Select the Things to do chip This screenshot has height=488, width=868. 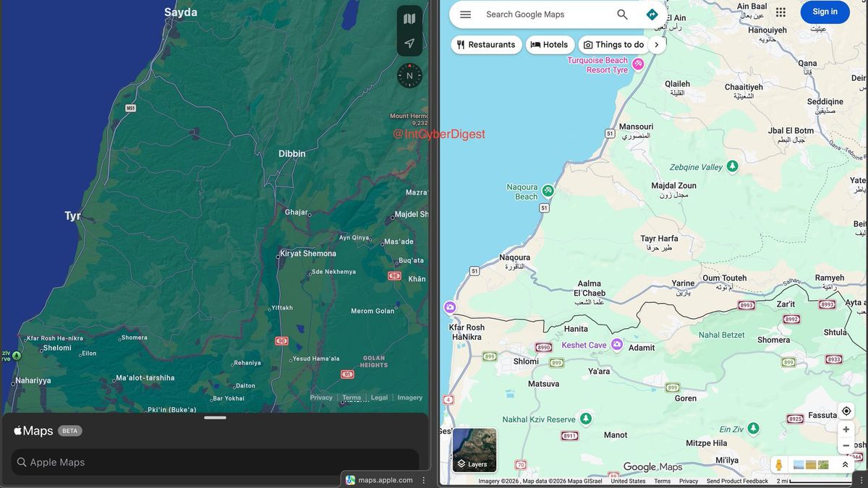coord(613,45)
